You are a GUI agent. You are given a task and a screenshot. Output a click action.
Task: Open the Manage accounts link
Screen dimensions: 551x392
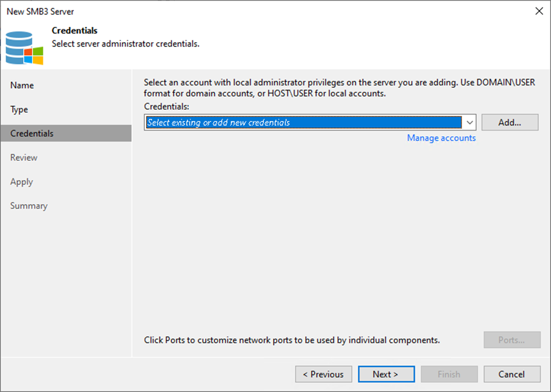pyautogui.click(x=442, y=138)
